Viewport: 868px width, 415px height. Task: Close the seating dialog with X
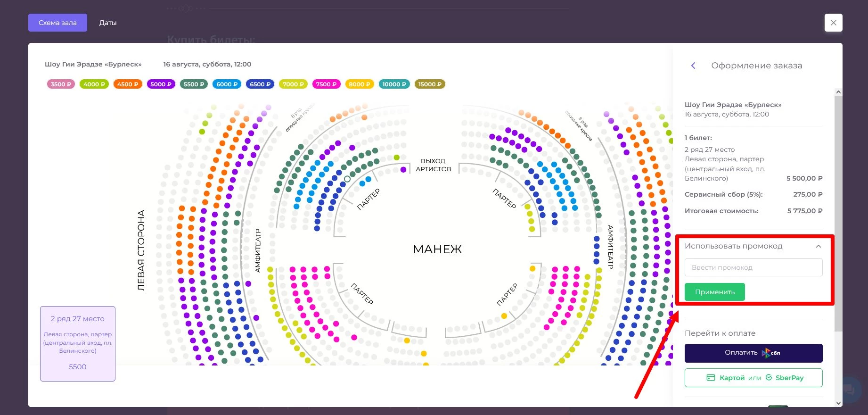[x=833, y=23]
